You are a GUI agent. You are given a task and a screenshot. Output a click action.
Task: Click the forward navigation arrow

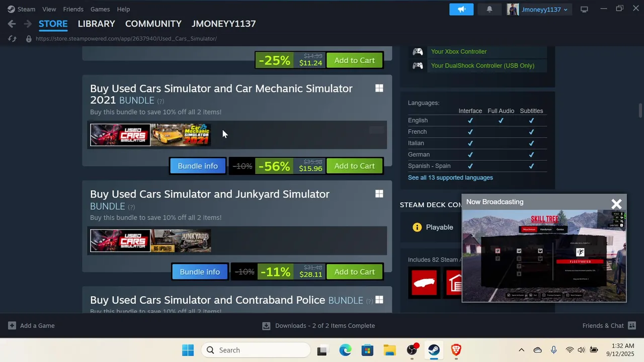28,24
